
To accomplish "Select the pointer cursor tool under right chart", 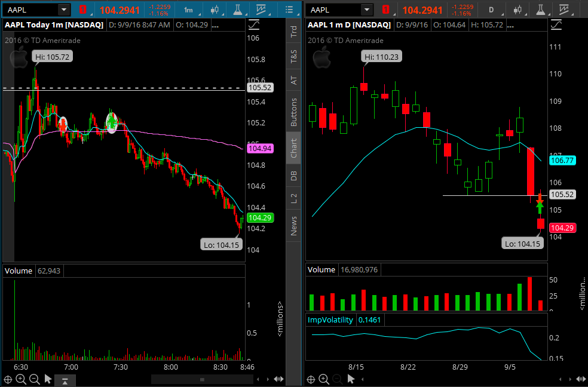I will tap(351, 379).
